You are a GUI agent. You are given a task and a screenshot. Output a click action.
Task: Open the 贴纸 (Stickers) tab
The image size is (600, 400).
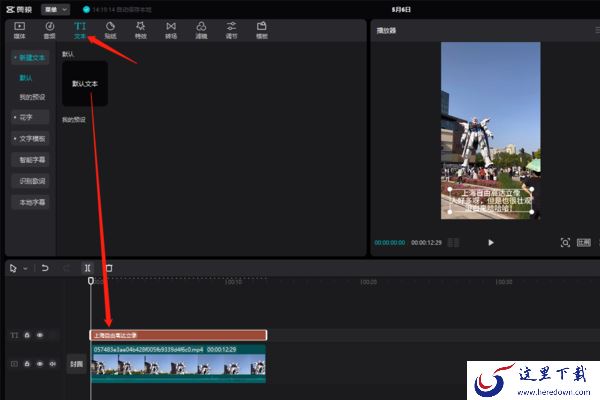coord(110,30)
